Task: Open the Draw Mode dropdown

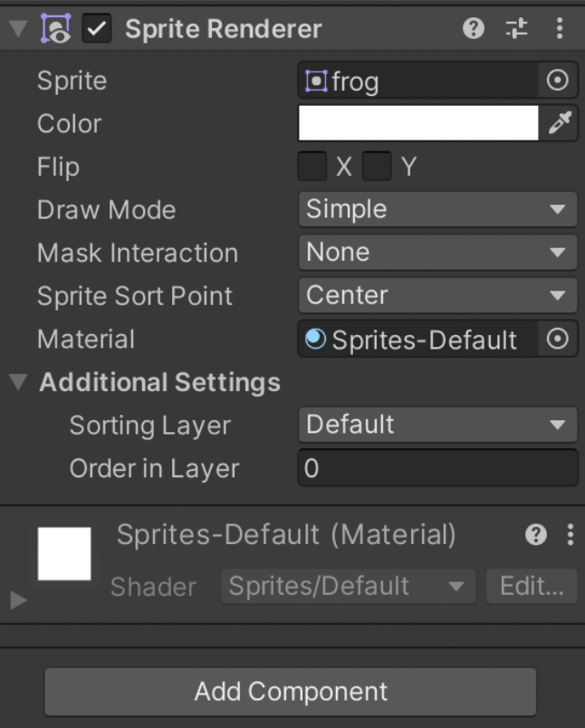Action: click(x=437, y=210)
